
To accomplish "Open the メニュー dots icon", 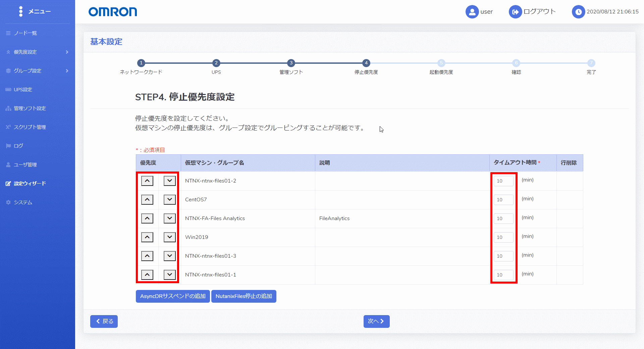I will tap(21, 11).
